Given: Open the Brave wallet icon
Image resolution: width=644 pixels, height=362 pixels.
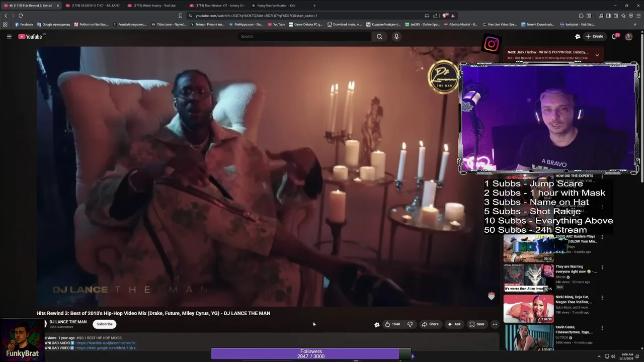Looking at the screenshot, I should pyautogui.click(x=616, y=16).
